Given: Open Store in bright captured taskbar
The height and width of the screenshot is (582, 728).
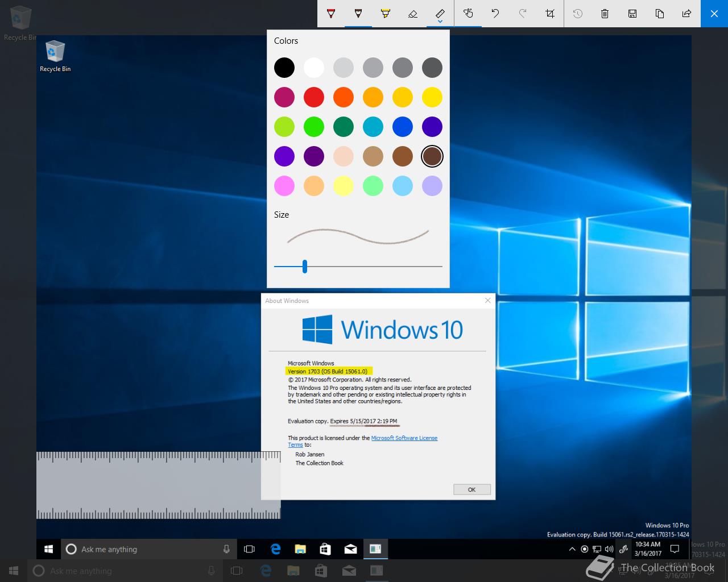Looking at the screenshot, I should point(325,549).
